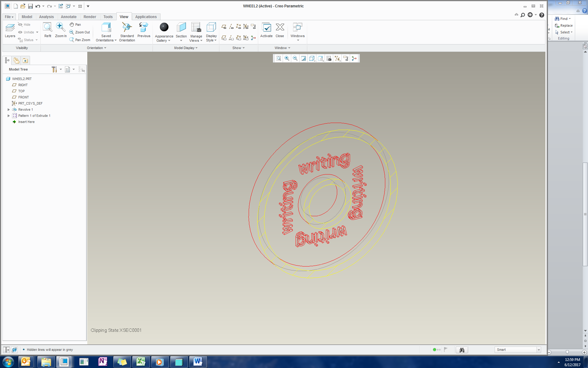588x368 pixels.
Task: Click the Undo icon
Action: pos(38,6)
